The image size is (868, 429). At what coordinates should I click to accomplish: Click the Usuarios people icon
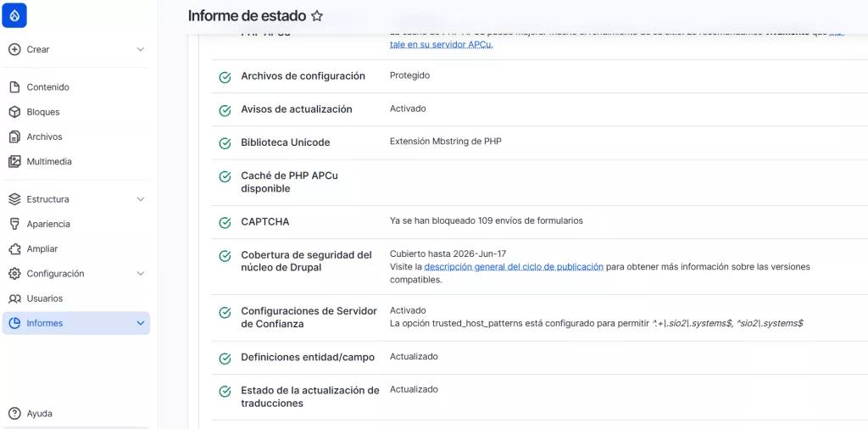(14, 298)
